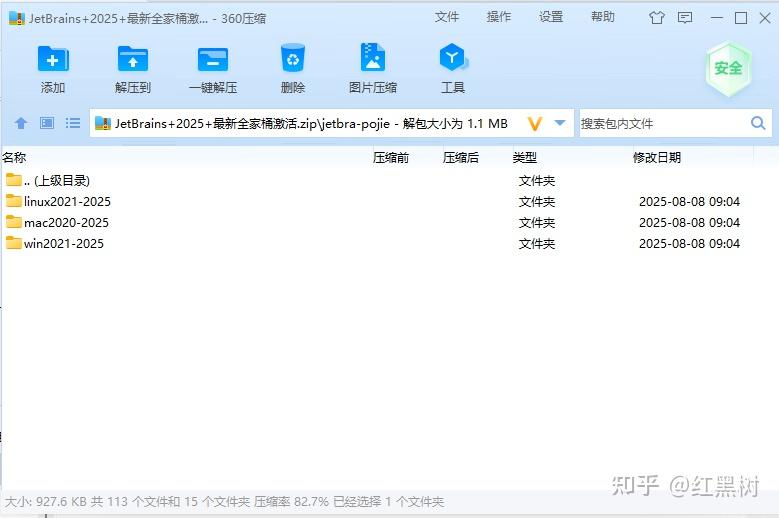Click the status bar size summary text
Screen dimensions: 779x518
pos(224,502)
